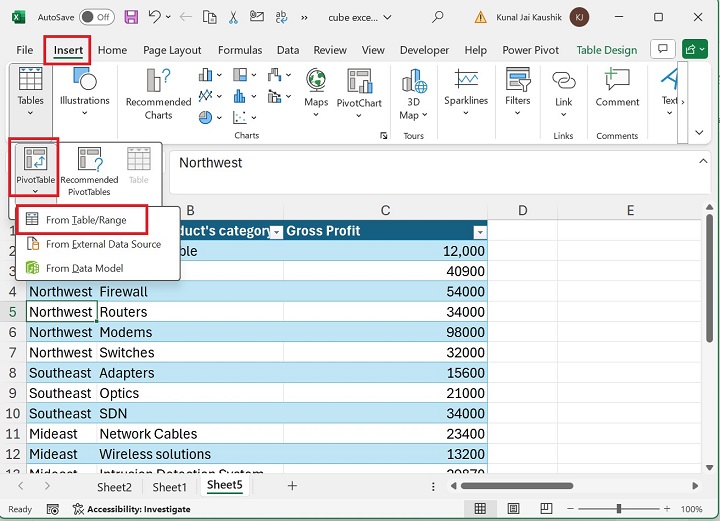This screenshot has height=521, width=720.
Task: Choose From Table/Range menu option
Action: (x=85, y=220)
